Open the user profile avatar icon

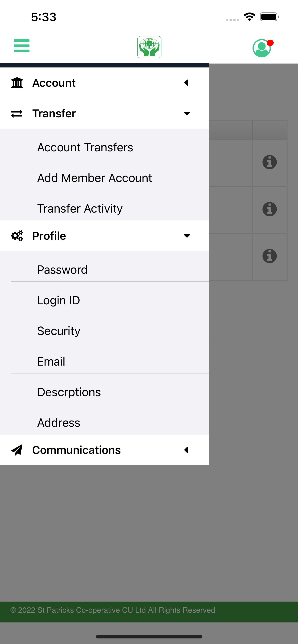[x=262, y=48]
